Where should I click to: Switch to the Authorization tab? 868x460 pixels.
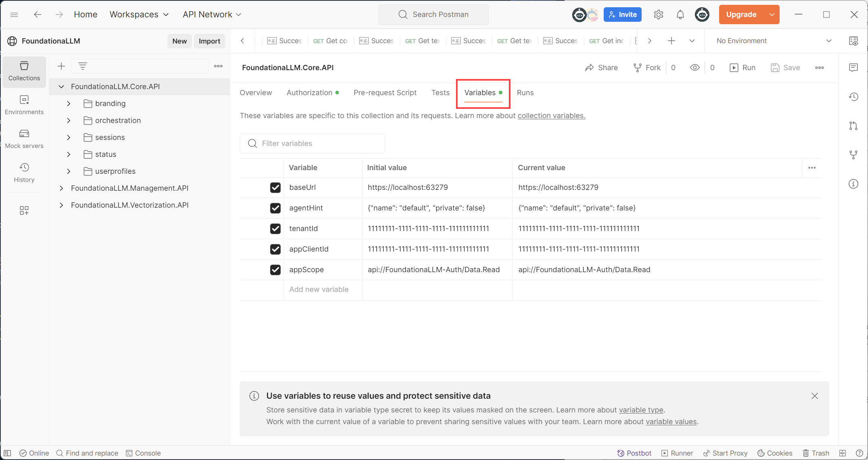click(313, 93)
